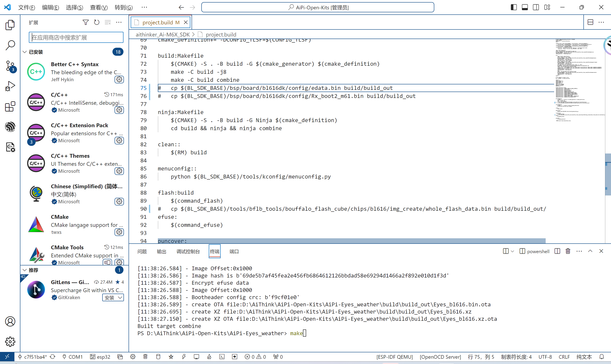Click the editor vertical scrollbar thumb
611x364 pixels.
(608, 174)
